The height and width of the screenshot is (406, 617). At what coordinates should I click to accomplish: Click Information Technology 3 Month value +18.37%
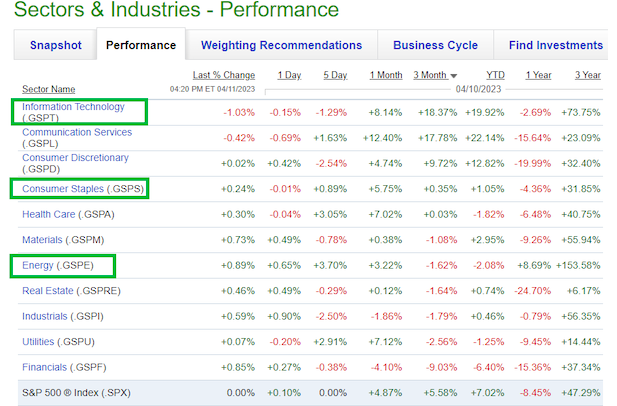coord(438,113)
